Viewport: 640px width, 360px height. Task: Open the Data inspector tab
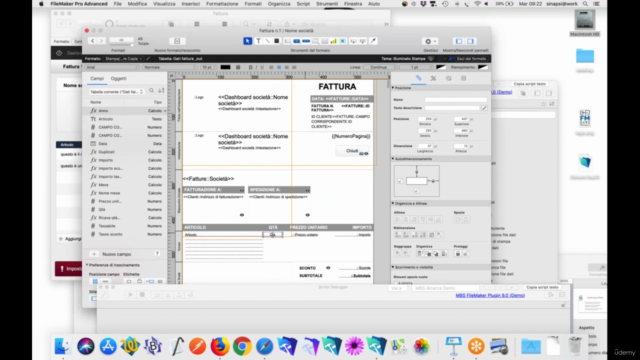pos(464,78)
